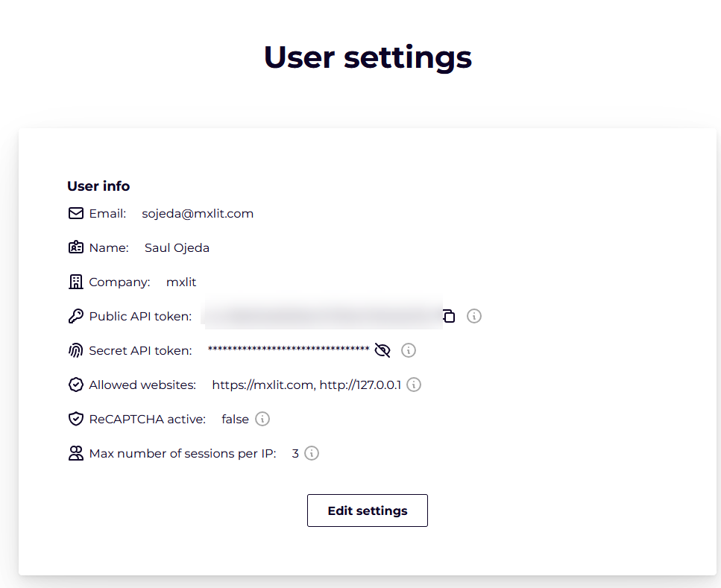Show info about Secret API token
Screen dimensions: 721x588
[x=409, y=350]
